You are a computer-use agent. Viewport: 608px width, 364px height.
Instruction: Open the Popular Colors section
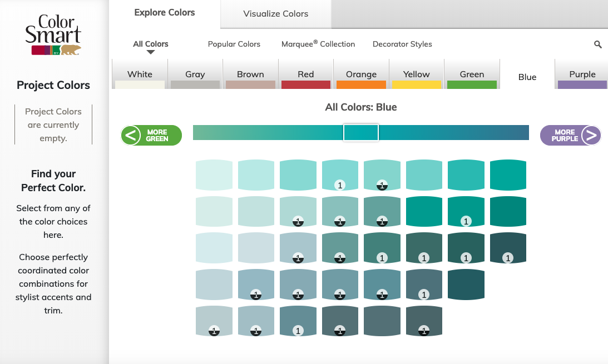click(234, 44)
